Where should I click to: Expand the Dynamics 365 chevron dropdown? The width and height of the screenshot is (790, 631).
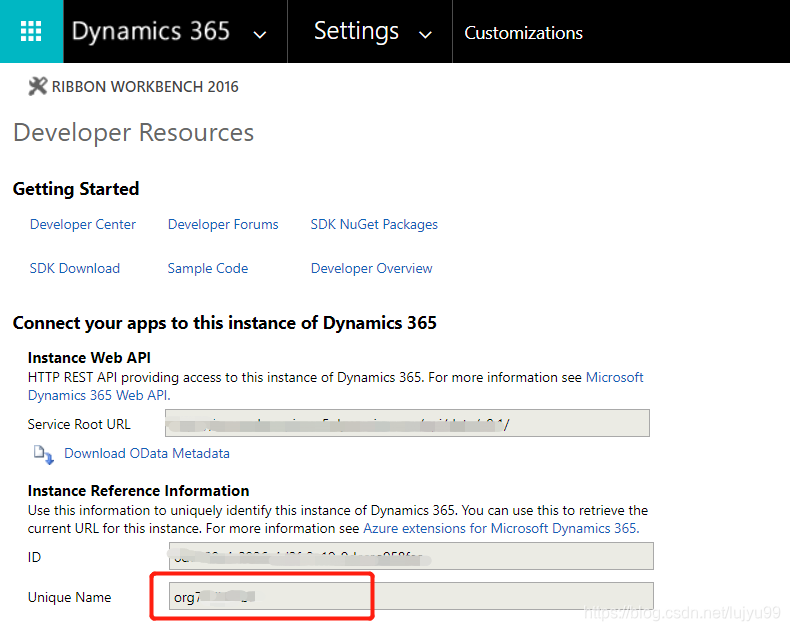(259, 34)
